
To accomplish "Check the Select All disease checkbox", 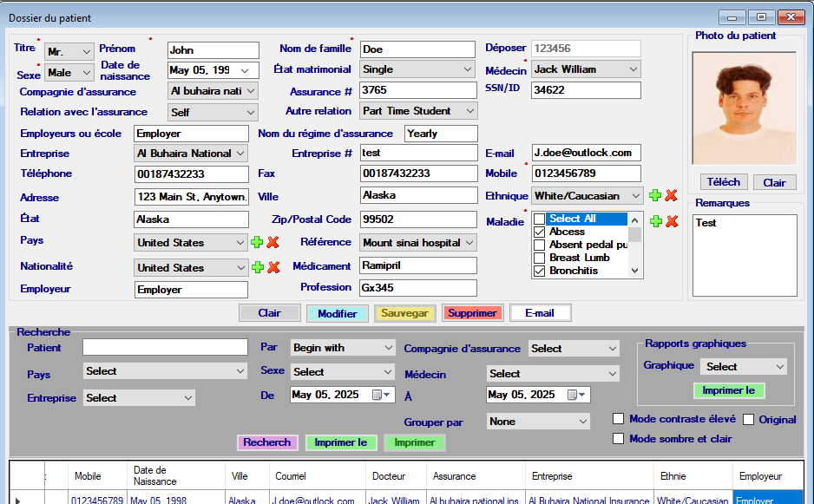I will click(x=539, y=219).
